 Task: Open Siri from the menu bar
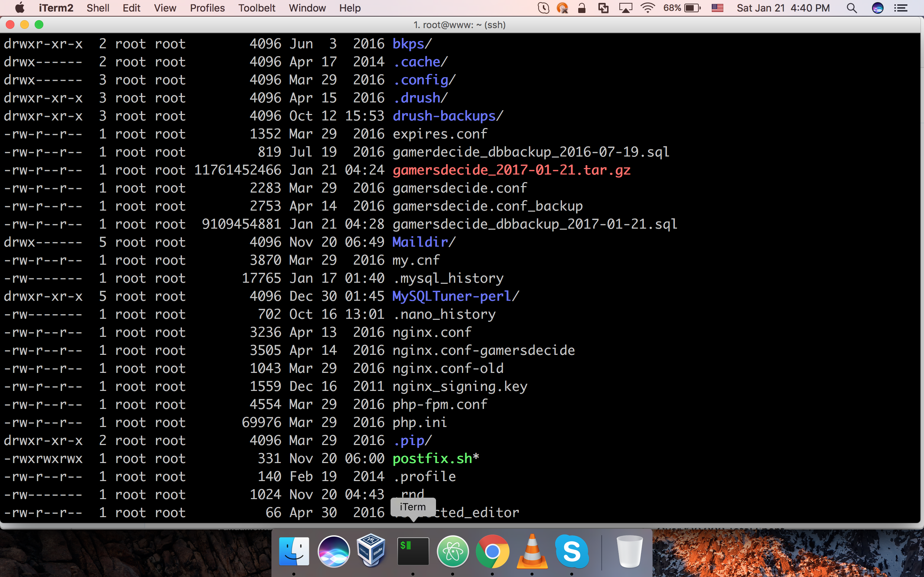point(877,8)
